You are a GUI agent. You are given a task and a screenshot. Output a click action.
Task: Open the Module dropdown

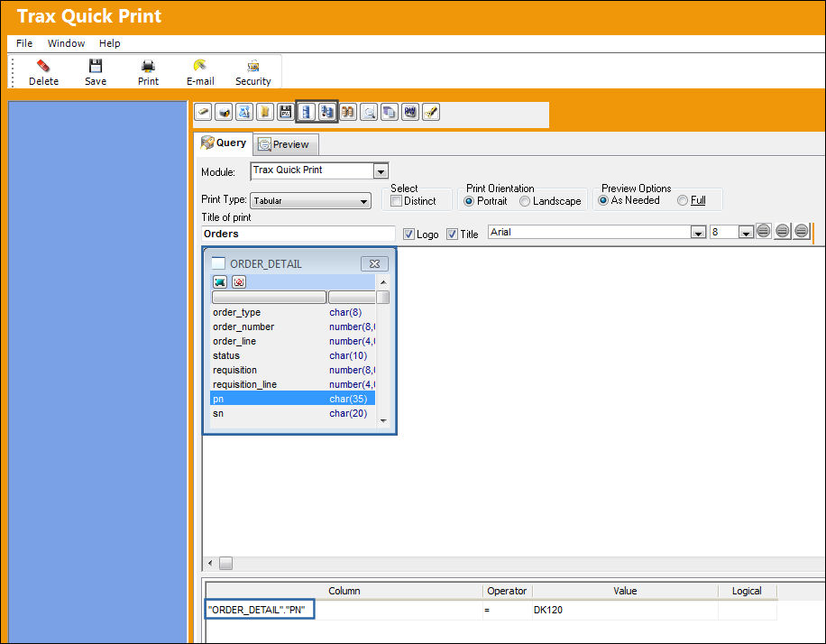(381, 171)
